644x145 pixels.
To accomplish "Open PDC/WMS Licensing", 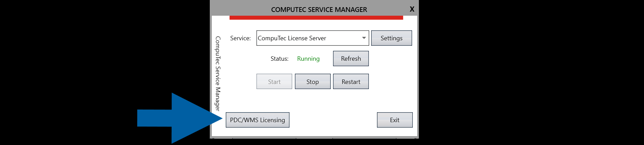I will point(257,120).
